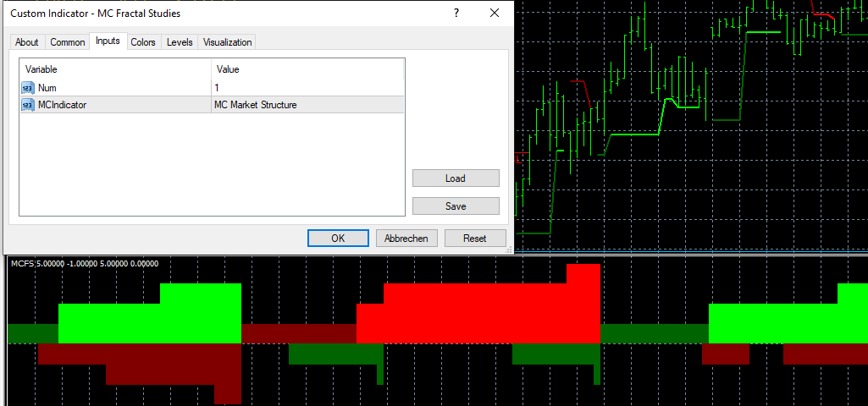
Task: Open the Visualization tab
Action: [227, 42]
